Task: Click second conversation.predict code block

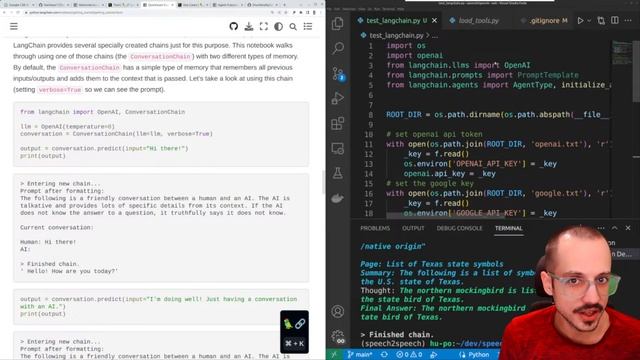Action: (x=161, y=307)
